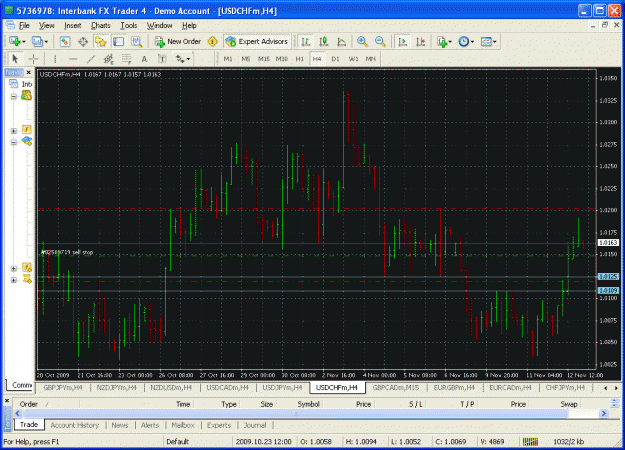The height and width of the screenshot is (450, 625).
Task: Select the Vertical Line drawing tool
Action: coord(55,59)
